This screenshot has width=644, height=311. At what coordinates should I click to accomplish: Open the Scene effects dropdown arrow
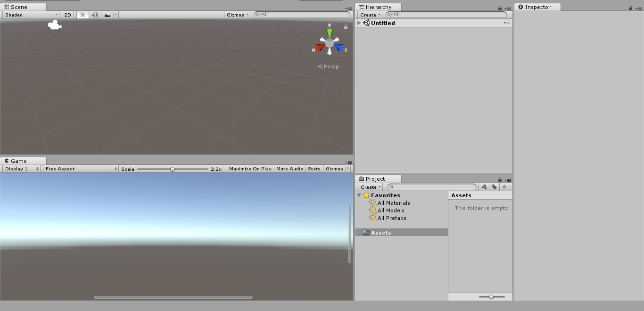coord(116,15)
